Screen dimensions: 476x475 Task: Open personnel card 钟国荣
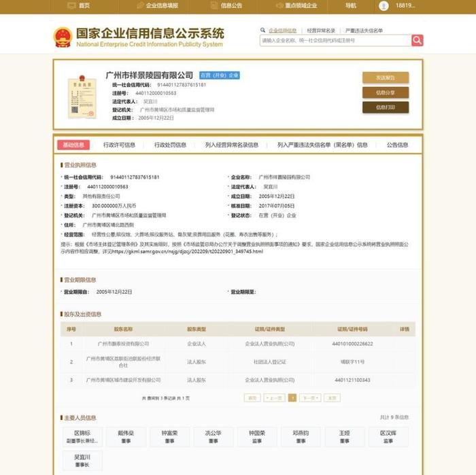[257, 437]
